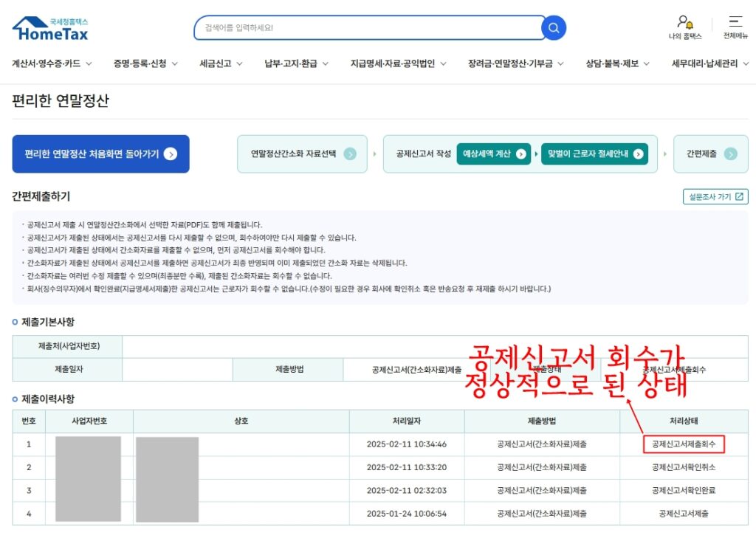
Task: Click 전체메뉴 label
Action: point(735,35)
